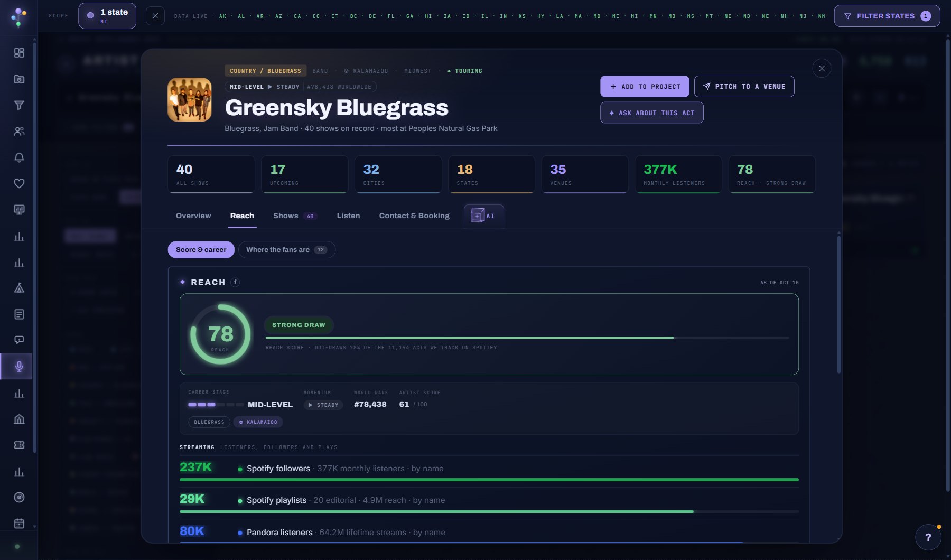Clear the scope with the X button
Viewport: 951px width, 560px height.
coord(155,16)
